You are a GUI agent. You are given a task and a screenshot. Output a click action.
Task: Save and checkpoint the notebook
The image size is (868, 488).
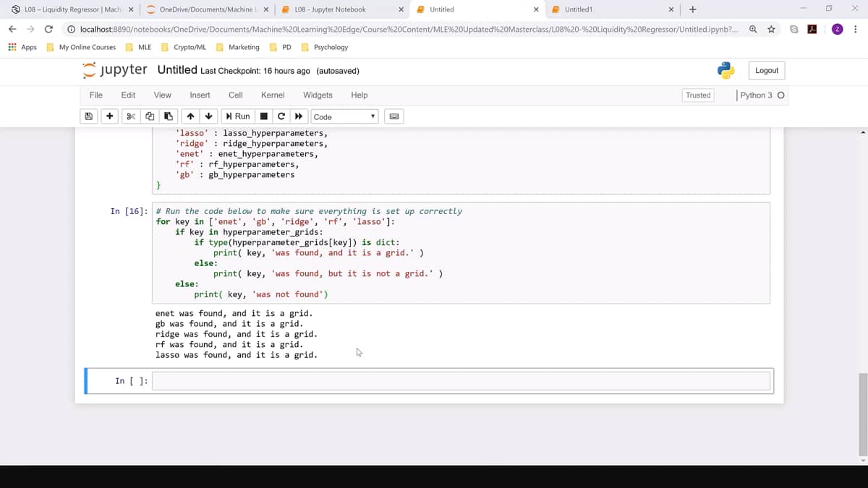pyautogui.click(x=89, y=116)
